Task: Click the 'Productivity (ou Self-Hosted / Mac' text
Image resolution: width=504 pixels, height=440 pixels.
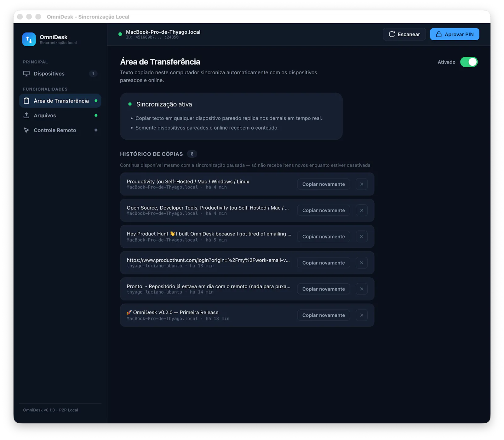Action: click(x=188, y=182)
